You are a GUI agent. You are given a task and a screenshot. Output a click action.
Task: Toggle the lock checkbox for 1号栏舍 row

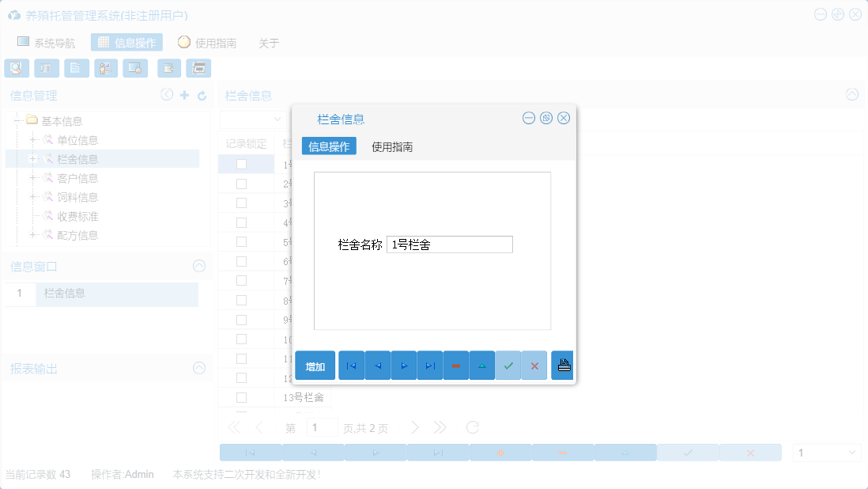point(241,163)
